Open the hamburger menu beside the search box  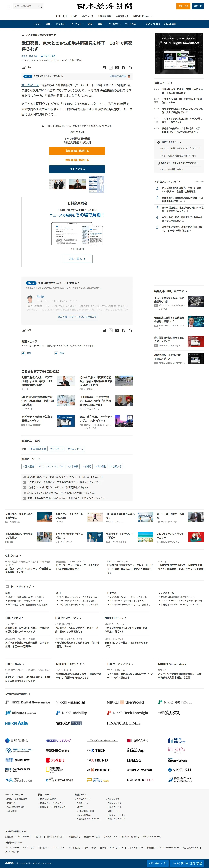(8, 6)
